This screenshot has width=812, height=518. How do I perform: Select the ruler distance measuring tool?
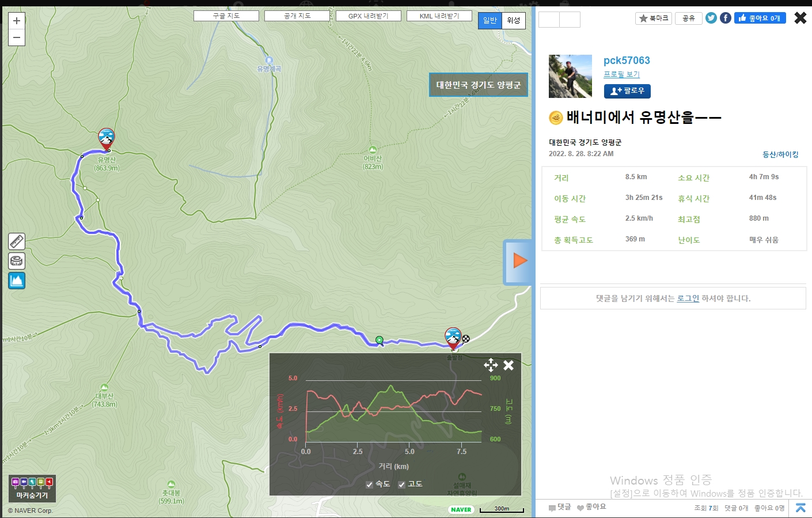pos(17,241)
